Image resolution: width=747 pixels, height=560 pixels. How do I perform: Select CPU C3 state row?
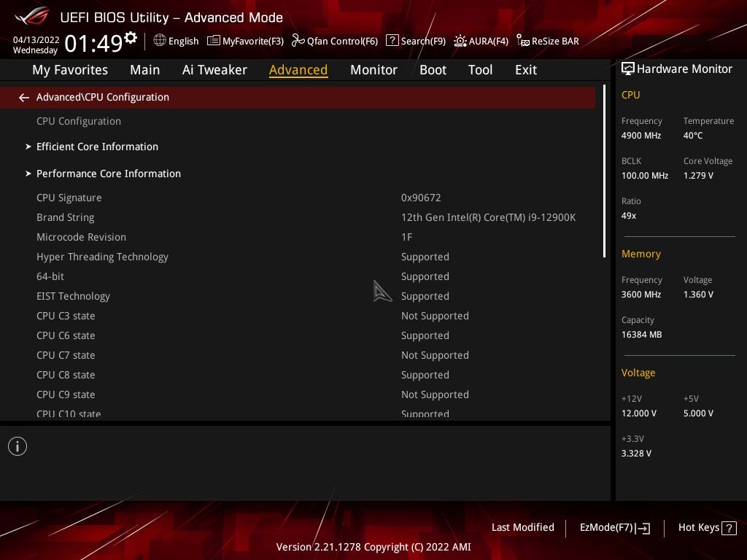[x=298, y=316]
